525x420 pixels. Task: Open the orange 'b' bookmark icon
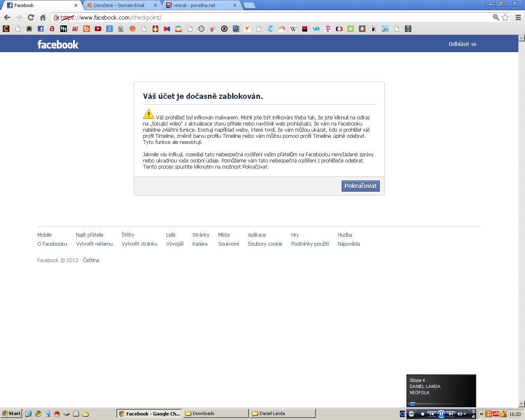87,29
